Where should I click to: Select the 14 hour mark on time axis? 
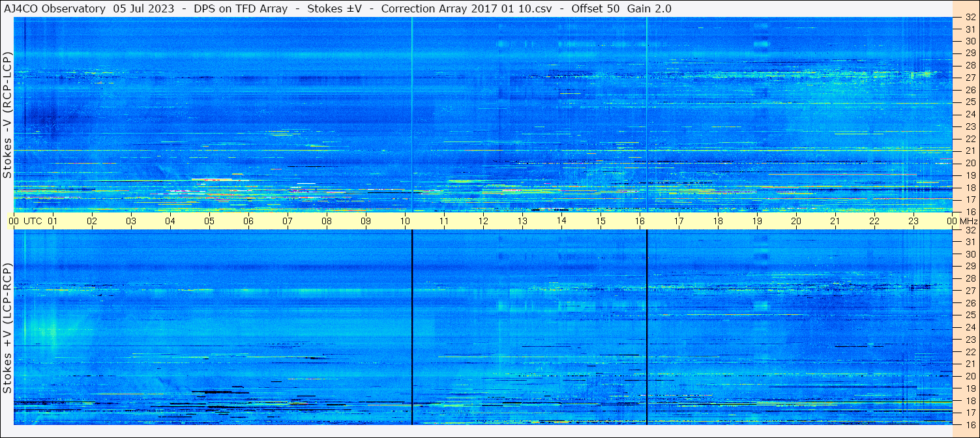561,221
